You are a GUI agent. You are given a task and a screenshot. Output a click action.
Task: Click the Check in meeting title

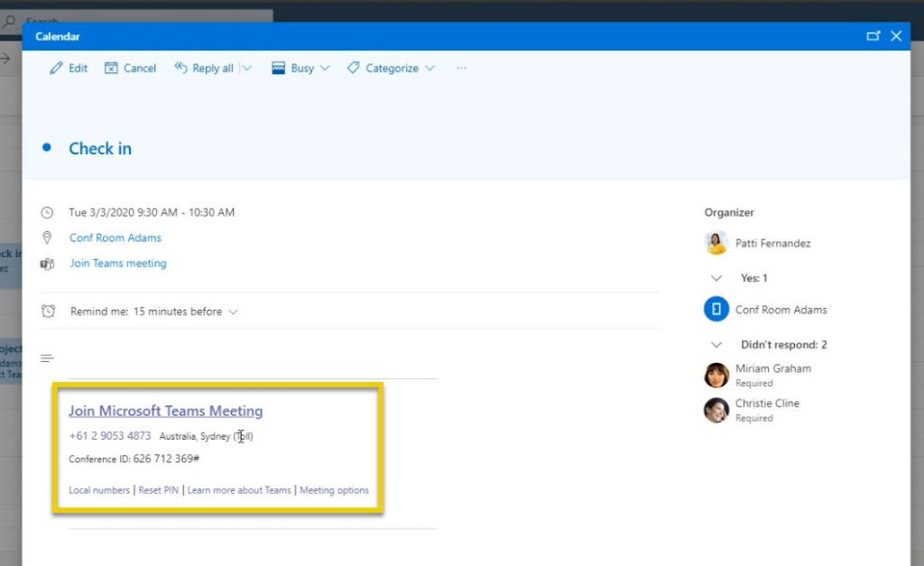100,149
